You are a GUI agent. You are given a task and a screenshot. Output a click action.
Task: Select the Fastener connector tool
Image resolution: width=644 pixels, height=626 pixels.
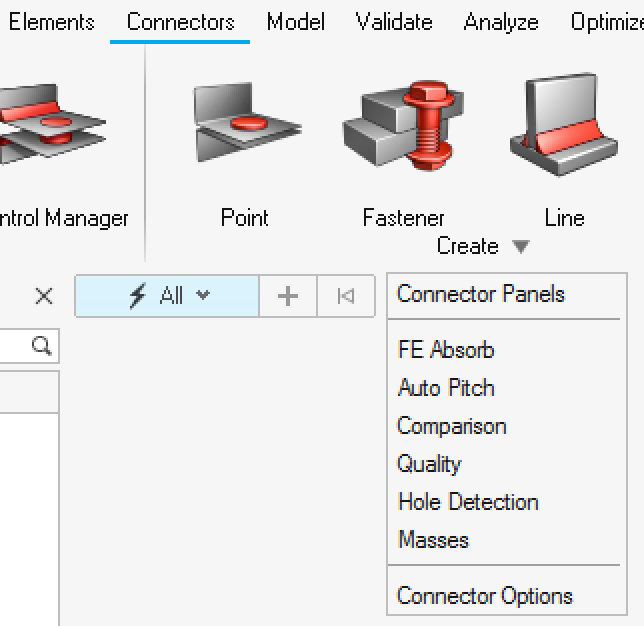[403, 152]
